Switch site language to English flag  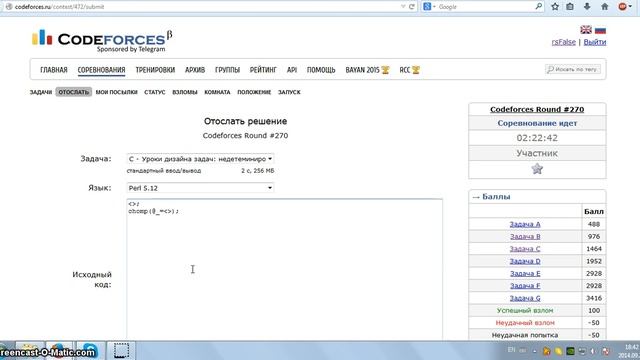click(586, 30)
